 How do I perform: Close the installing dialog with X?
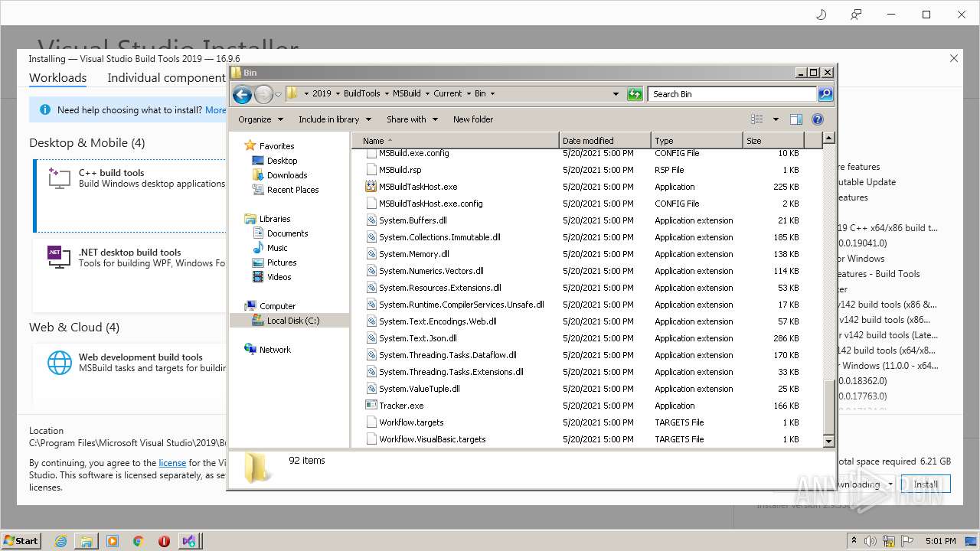[954, 58]
